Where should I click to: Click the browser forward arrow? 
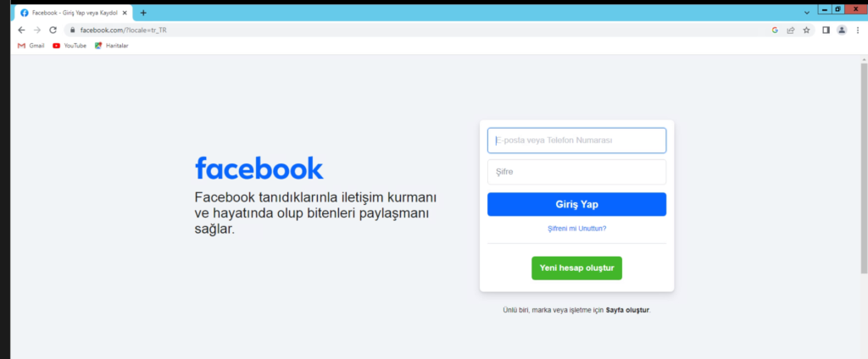click(36, 30)
